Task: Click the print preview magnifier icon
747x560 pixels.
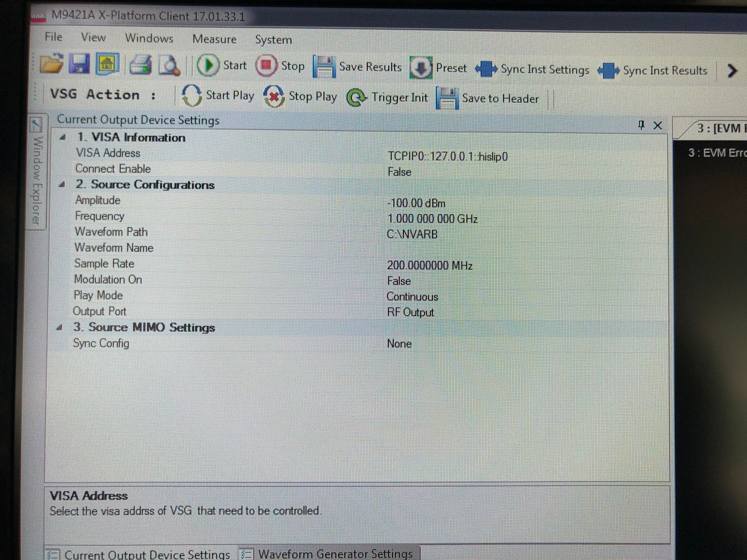Action: 169,66
